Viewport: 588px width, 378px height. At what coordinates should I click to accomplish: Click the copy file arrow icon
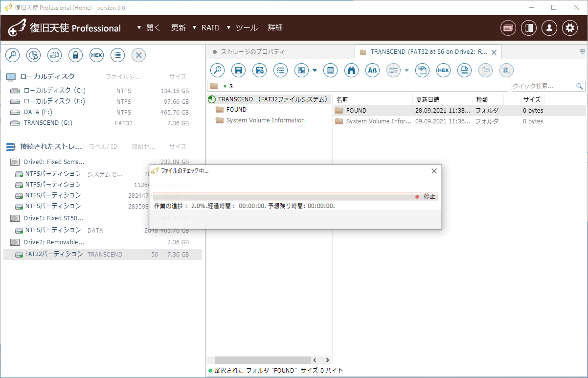pyautogui.click(x=422, y=71)
